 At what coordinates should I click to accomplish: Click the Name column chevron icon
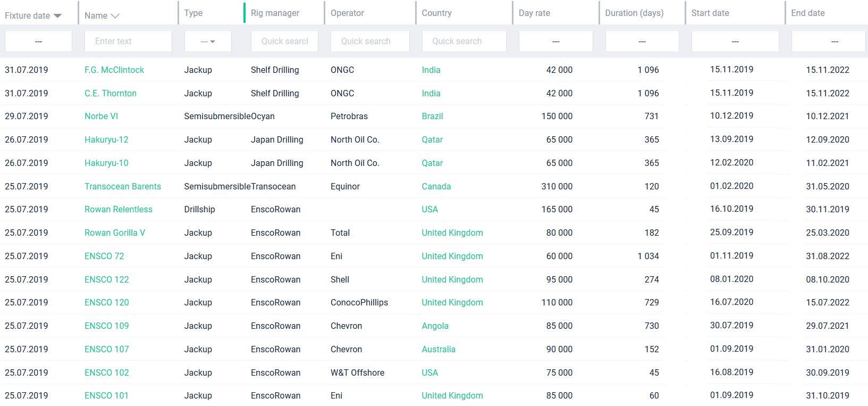tap(115, 16)
